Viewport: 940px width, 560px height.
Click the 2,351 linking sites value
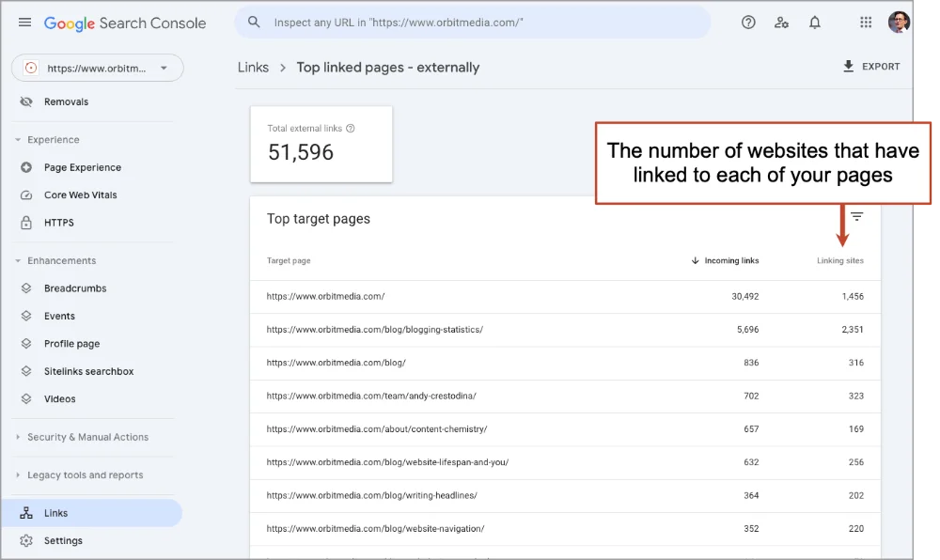pyautogui.click(x=853, y=330)
